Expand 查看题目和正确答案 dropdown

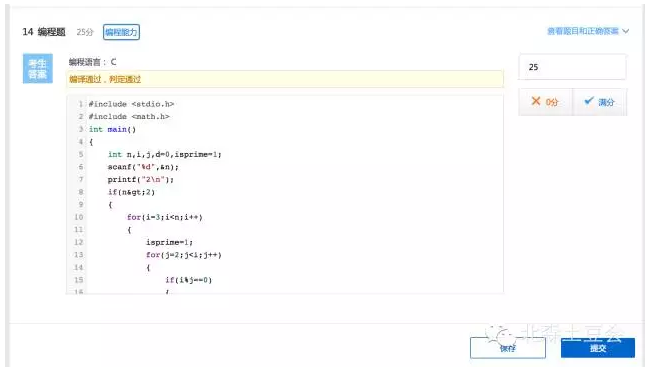(x=588, y=31)
